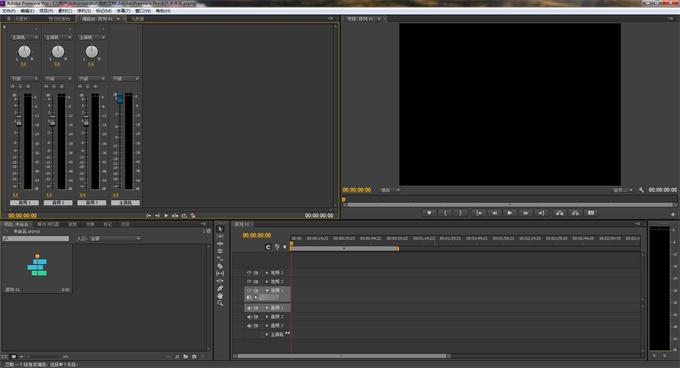680x368 pixels.
Task: Mute Audio 1 track speaker icon
Action: coord(249,308)
